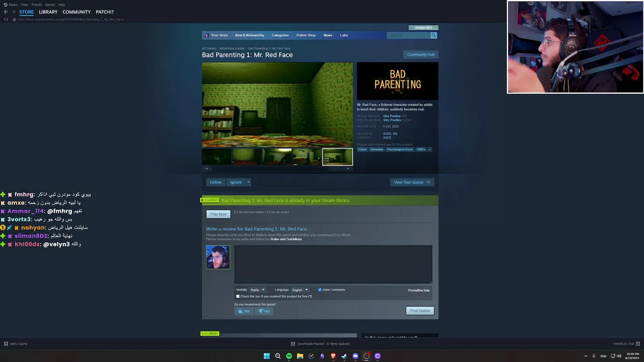Open the Games menu
This screenshot has width=644, height=362.
coord(50,5)
